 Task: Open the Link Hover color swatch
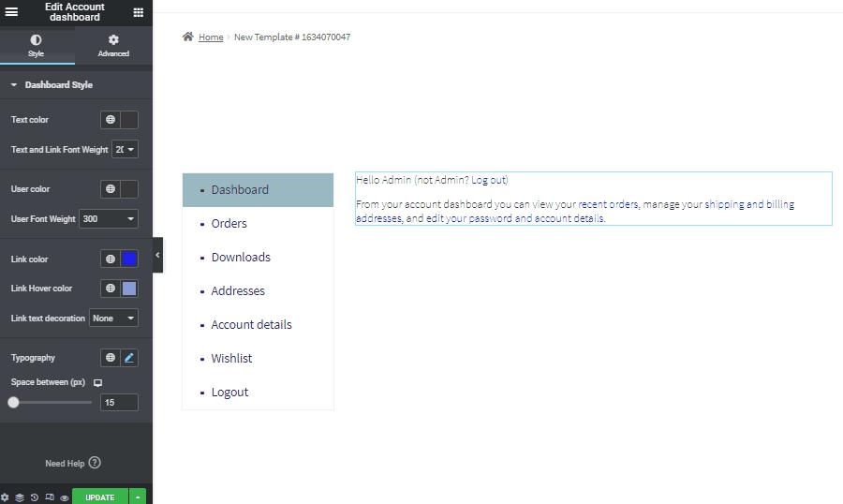129,289
